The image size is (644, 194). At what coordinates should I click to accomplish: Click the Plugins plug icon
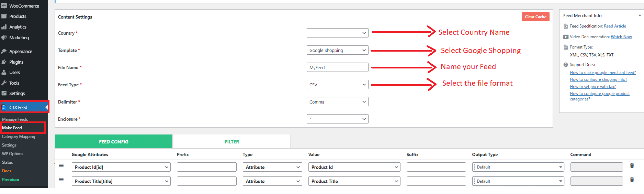coord(4,62)
